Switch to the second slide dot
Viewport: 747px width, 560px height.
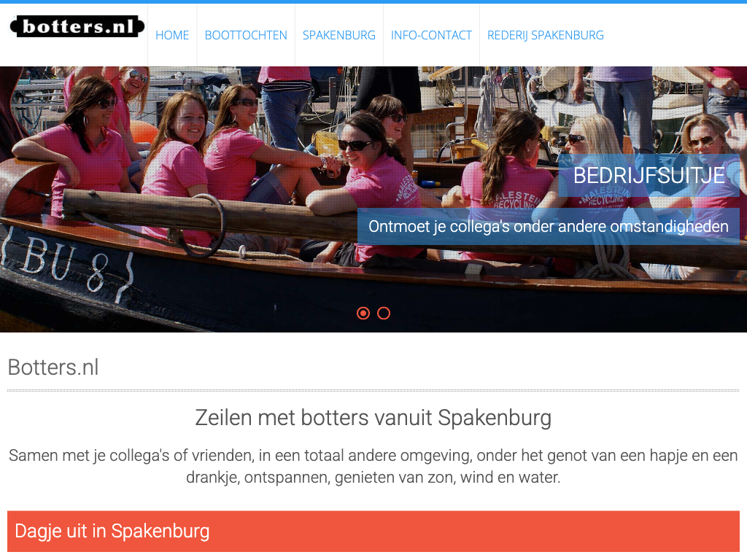384,313
